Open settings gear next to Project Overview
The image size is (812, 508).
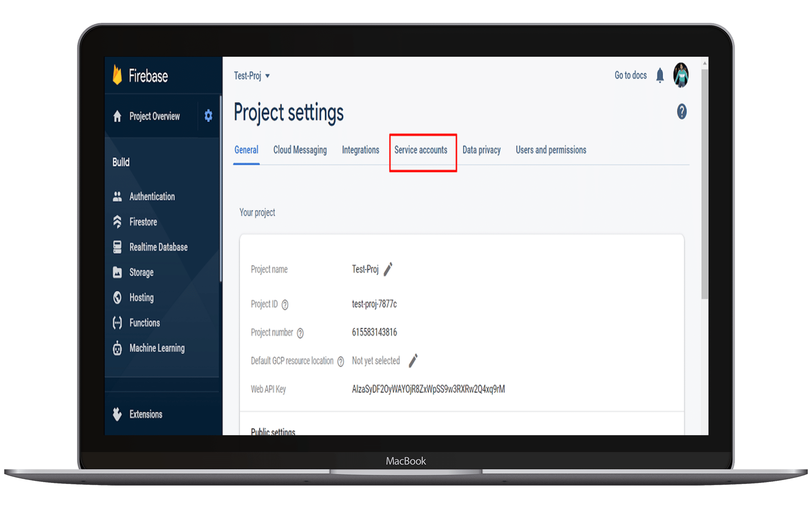[208, 116]
